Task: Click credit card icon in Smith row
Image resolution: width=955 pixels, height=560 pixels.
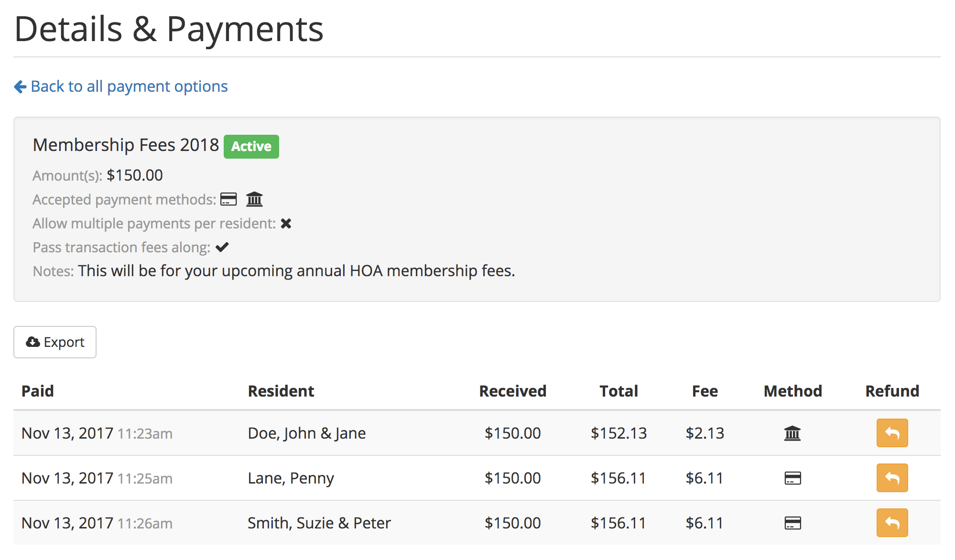Action: pyautogui.click(x=792, y=523)
